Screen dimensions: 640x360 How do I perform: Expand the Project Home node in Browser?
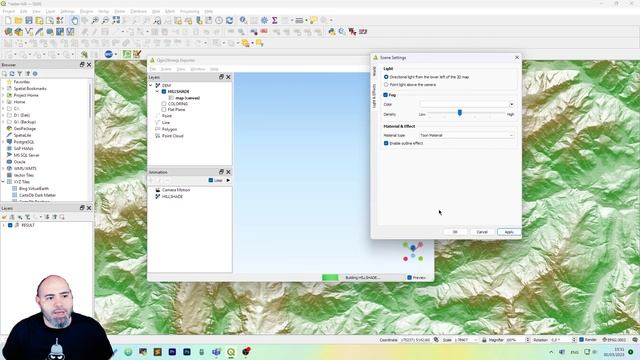pos(3,95)
